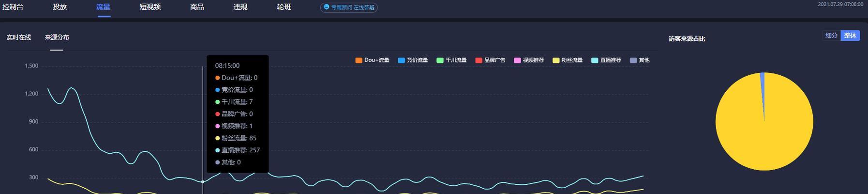Go to the 商品 tab

197,7
